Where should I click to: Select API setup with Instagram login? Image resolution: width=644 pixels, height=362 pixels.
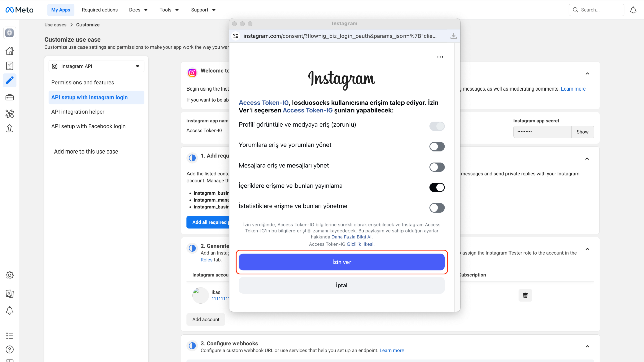96,97
